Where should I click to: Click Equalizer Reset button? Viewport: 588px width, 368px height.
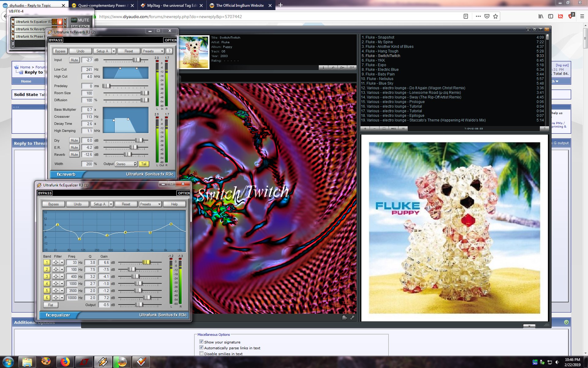point(126,204)
